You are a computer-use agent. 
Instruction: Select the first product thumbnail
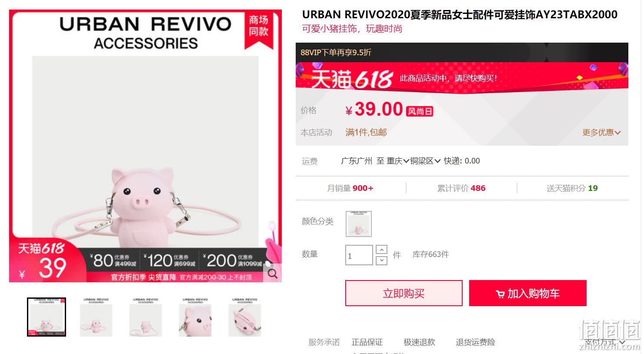coord(47,317)
